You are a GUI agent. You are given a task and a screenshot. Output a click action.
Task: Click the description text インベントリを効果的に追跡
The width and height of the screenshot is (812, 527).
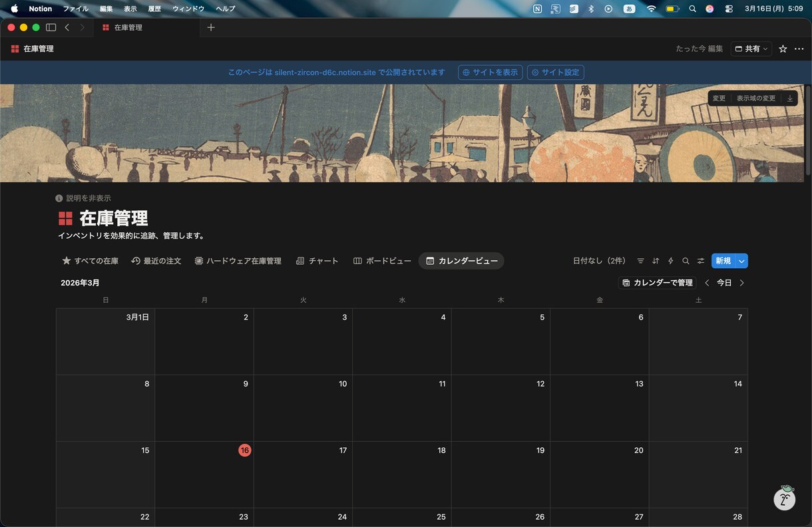click(132, 236)
